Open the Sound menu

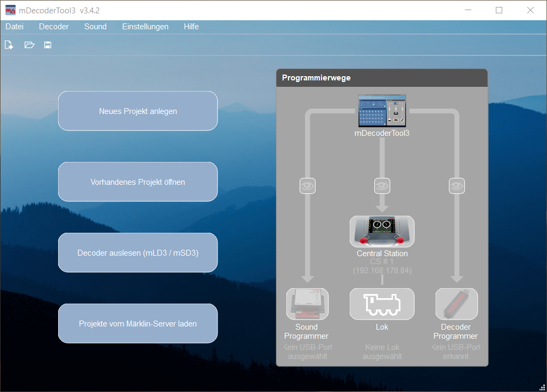(95, 27)
